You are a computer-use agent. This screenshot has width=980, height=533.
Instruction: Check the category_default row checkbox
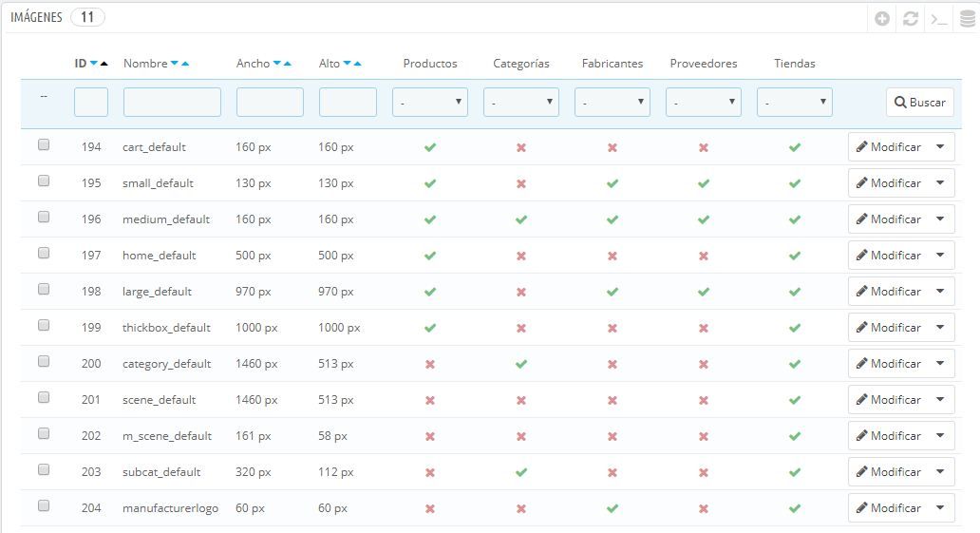click(44, 362)
